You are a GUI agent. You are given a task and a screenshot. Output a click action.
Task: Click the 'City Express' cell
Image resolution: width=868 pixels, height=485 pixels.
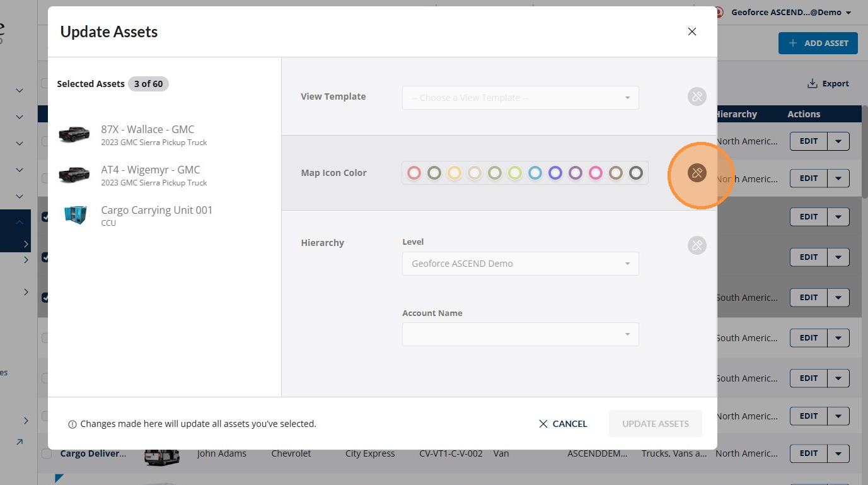pos(370,453)
